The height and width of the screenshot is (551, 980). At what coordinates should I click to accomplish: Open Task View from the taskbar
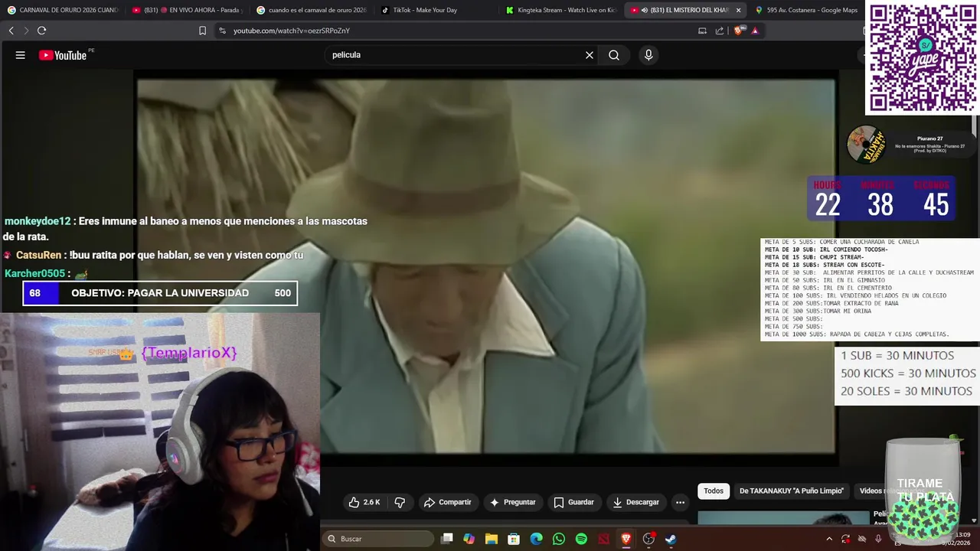447,539
